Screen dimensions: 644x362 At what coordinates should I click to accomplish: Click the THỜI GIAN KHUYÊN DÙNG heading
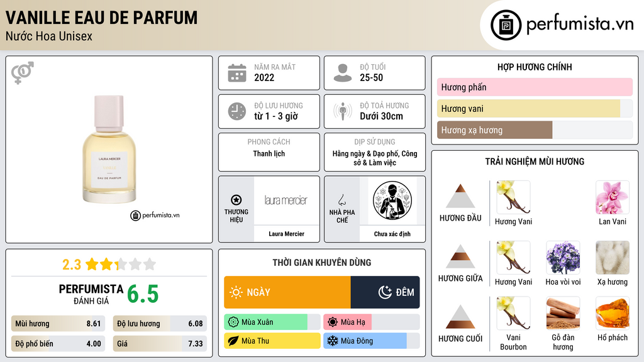[x=322, y=263]
